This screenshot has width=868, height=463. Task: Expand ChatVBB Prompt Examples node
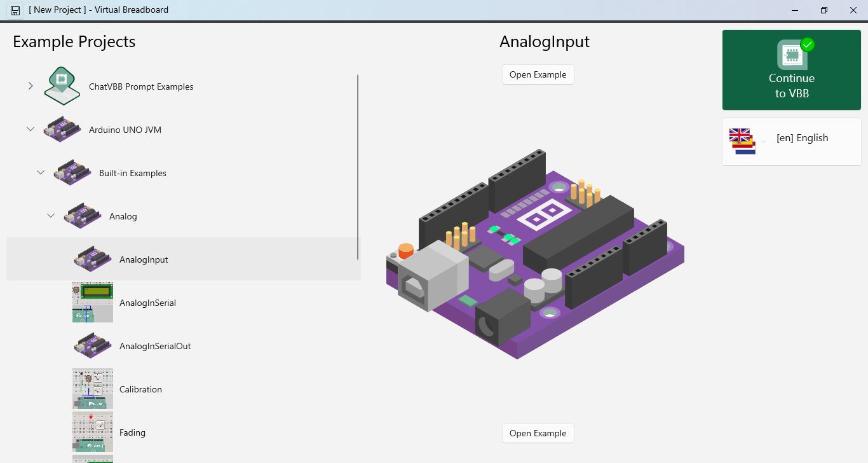coord(31,86)
